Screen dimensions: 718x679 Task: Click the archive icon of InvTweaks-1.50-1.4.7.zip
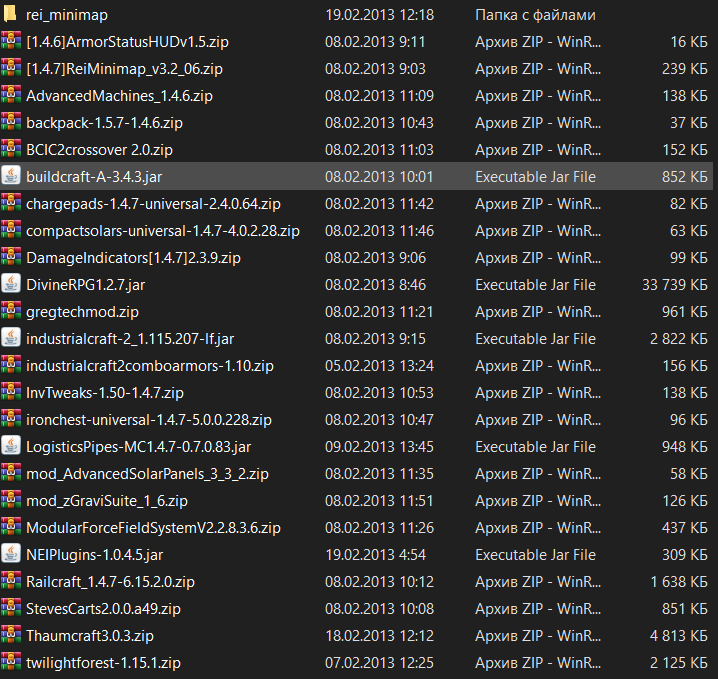point(11,392)
